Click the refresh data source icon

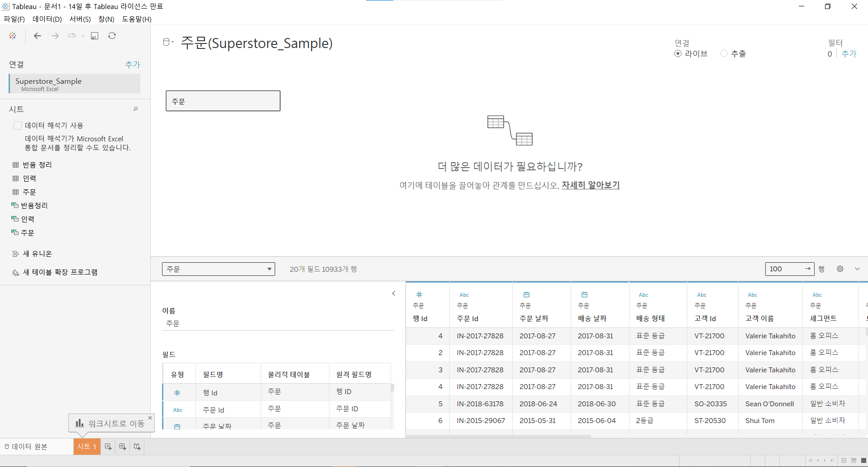pyautogui.click(x=112, y=35)
